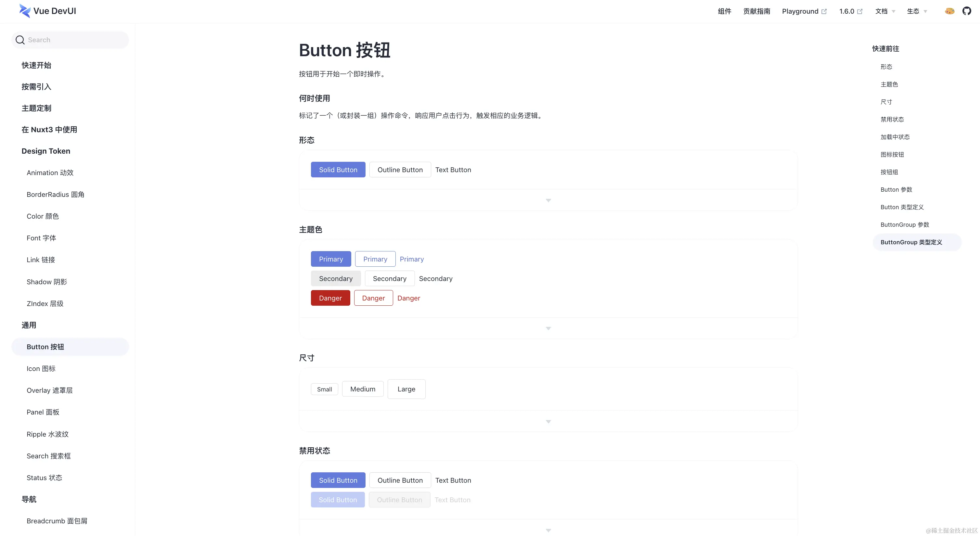Open 在 Nuxt3 中使用 page
Screen dimensions: 980x536
(49, 130)
